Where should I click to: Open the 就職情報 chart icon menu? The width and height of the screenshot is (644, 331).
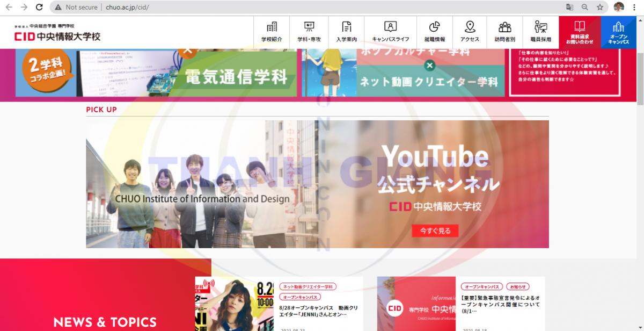434,32
